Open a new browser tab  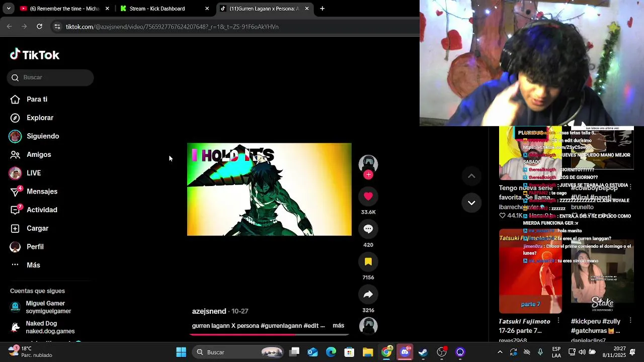322,9
